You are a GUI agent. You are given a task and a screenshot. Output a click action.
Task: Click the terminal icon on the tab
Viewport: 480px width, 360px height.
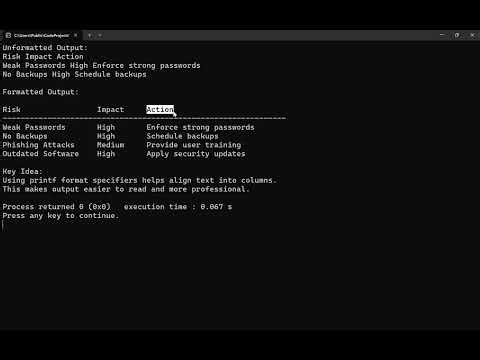[x=8, y=35]
